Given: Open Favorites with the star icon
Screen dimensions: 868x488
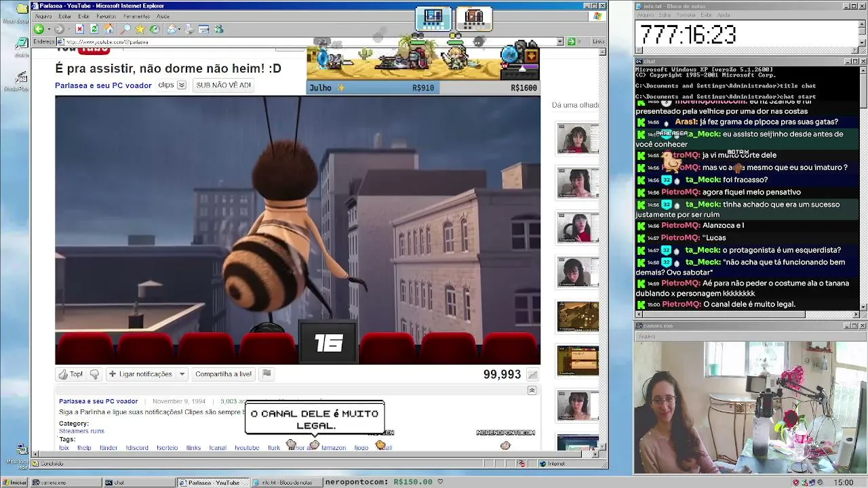Looking at the screenshot, I should [140, 29].
